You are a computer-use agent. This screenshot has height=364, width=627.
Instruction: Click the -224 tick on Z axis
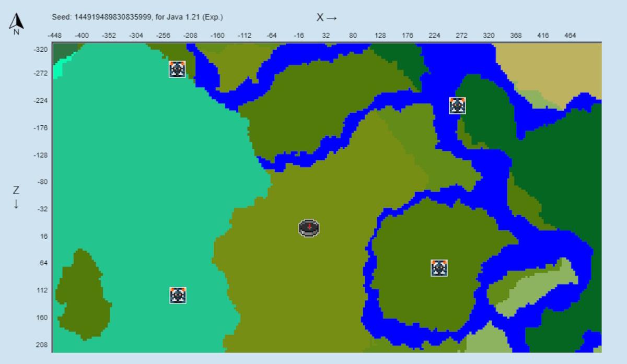pyautogui.click(x=40, y=101)
